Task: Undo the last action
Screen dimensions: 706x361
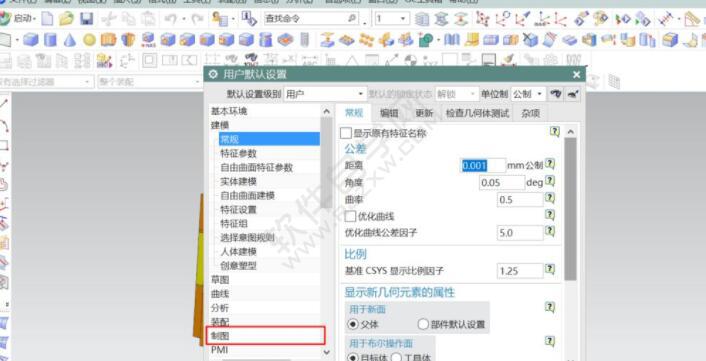Action: [x=171, y=18]
